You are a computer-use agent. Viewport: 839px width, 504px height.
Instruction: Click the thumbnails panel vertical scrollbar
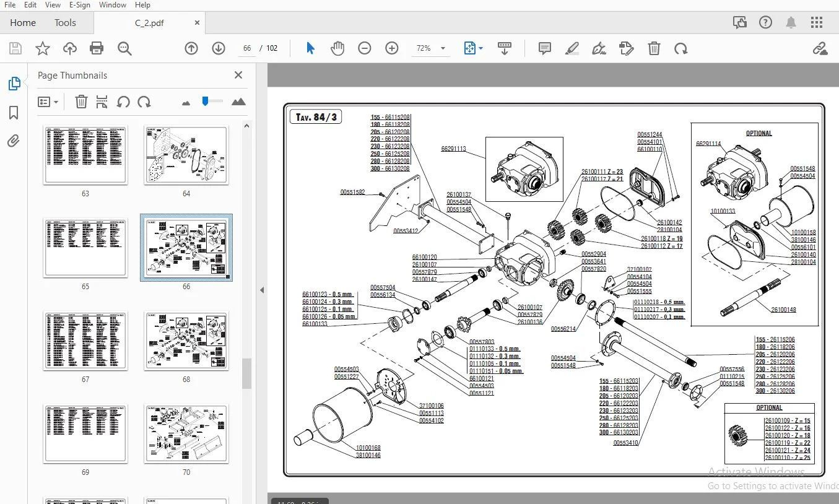coord(246,373)
